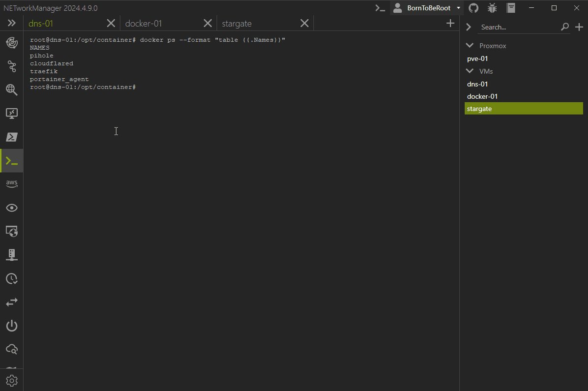Image resolution: width=588 pixels, height=391 pixels.
Task: Open DNS Lookup globe-magnifier sidebar icon
Action: 12,90
